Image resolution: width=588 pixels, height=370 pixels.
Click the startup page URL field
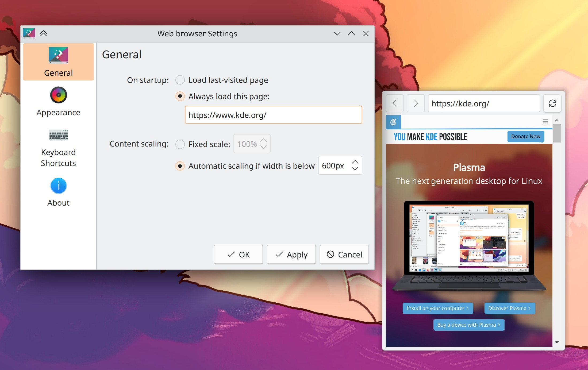[273, 115]
